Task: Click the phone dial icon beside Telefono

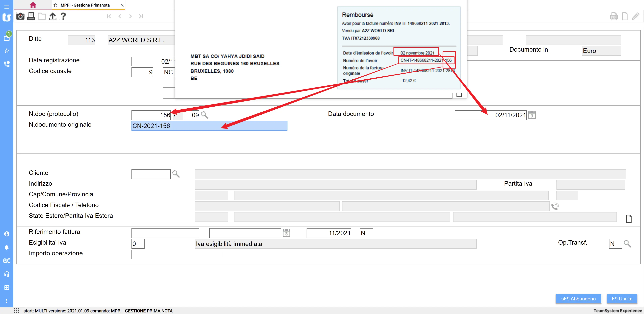Action: 555,206
